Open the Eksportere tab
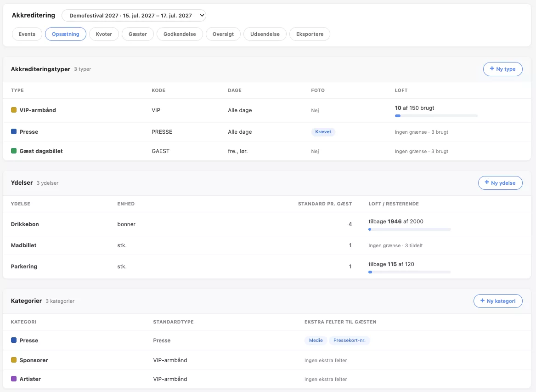The width and height of the screenshot is (536, 392). (310, 34)
